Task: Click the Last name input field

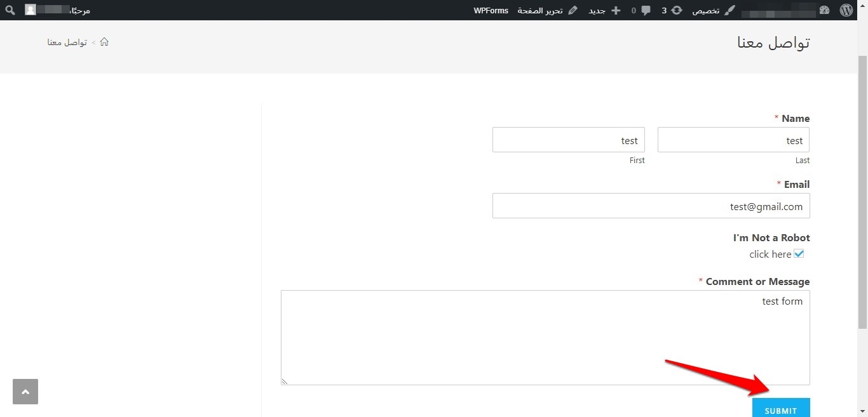Action: pyautogui.click(x=733, y=140)
